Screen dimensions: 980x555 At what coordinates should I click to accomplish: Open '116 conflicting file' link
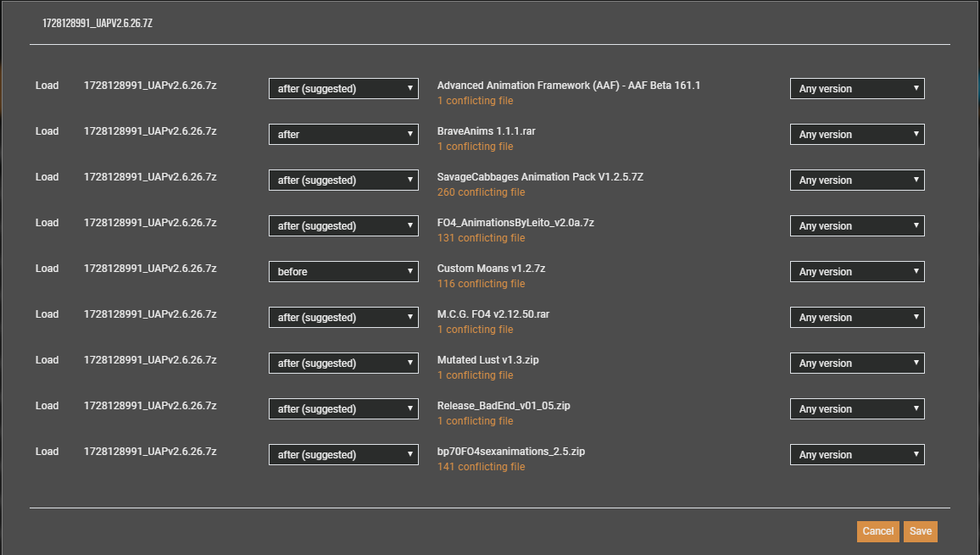coord(481,284)
